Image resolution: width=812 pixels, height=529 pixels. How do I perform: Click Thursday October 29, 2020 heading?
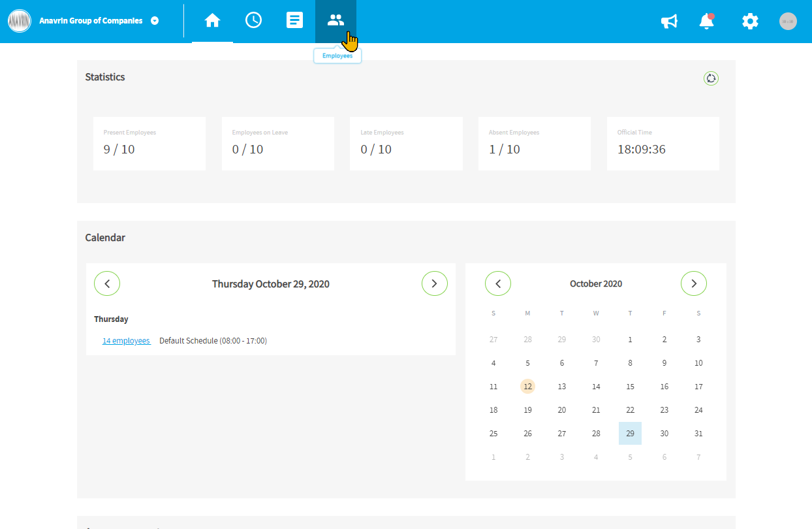click(x=271, y=284)
